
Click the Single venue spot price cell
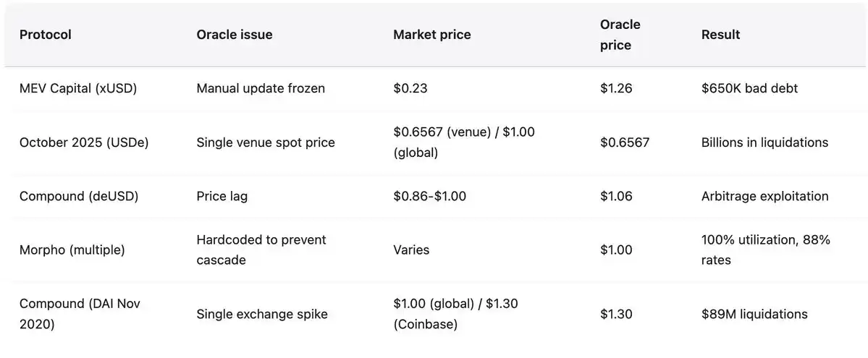tap(266, 142)
